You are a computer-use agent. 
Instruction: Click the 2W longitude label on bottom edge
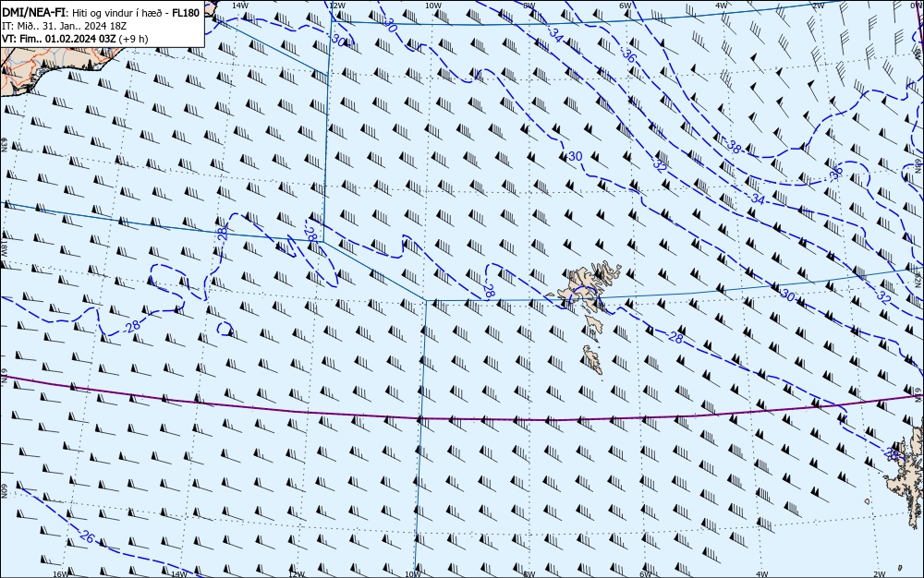(x=880, y=574)
